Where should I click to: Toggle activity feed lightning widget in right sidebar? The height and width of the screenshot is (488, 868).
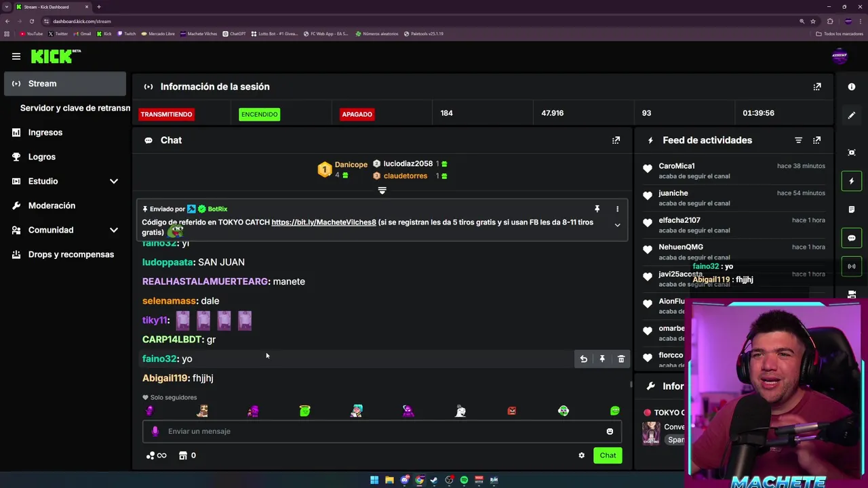click(x=852, y=181)
